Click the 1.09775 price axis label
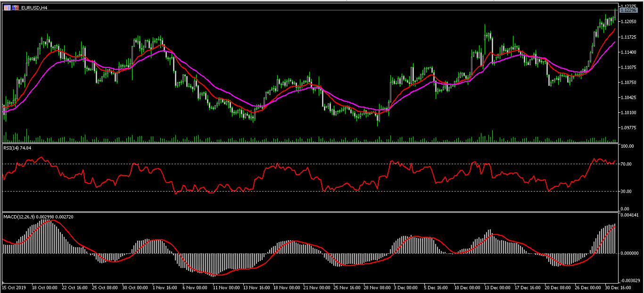The image size is (644, 293). [x=628, y=128]
